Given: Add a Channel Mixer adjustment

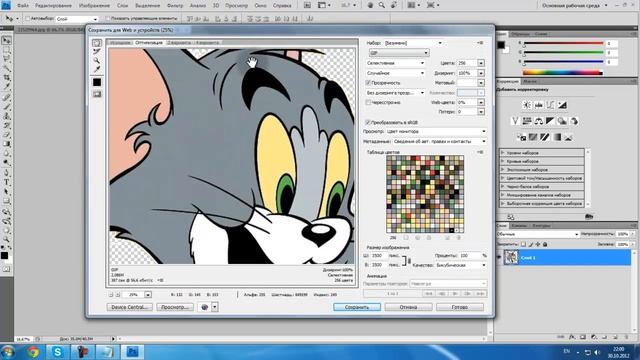Looking at the screenshot, I should coord(574,121).
